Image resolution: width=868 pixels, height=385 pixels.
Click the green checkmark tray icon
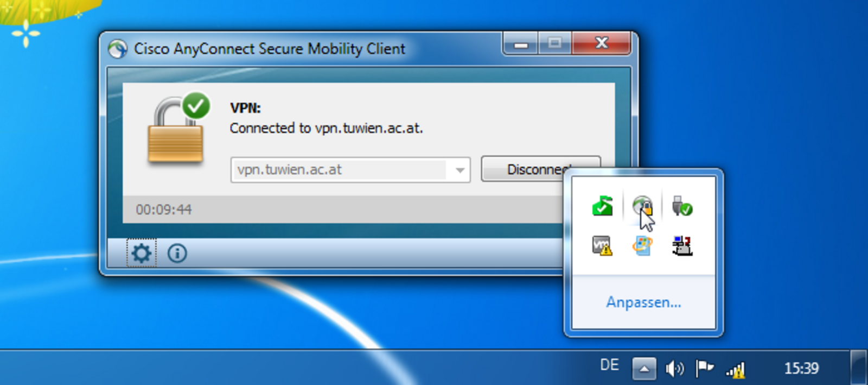point(602,206)
